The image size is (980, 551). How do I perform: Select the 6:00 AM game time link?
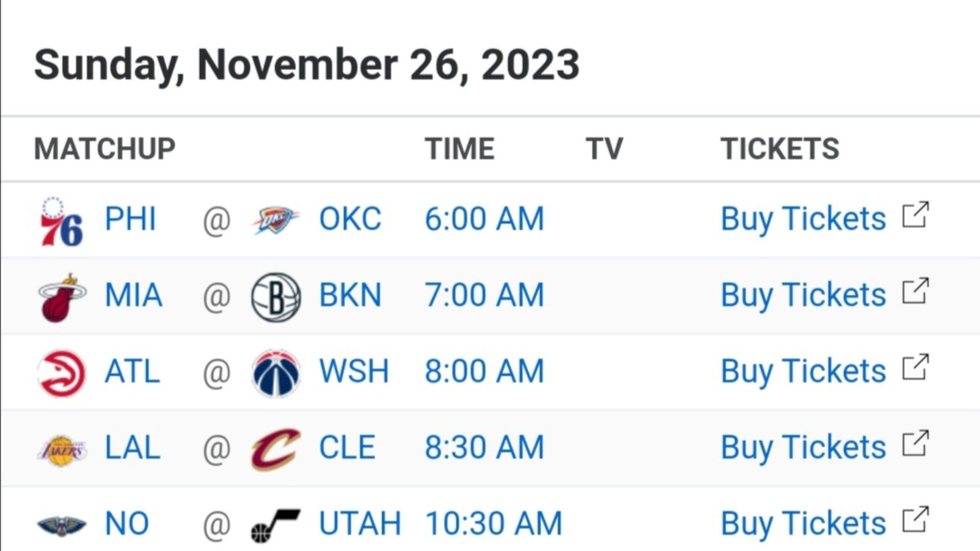pyautogui.click(x=484, y=219)
